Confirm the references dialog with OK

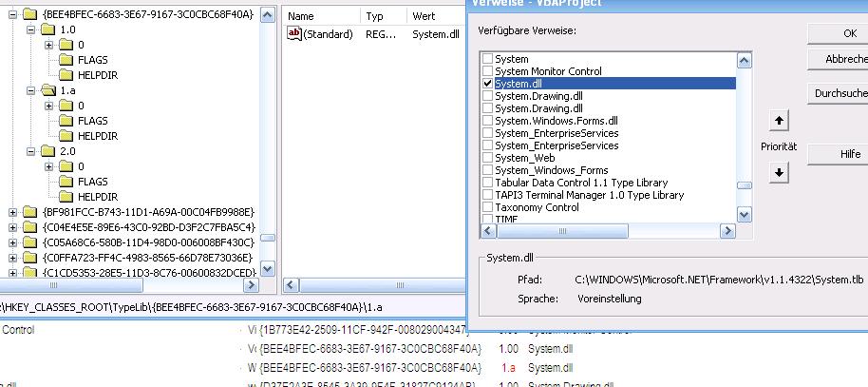click(x=838, y=33)
